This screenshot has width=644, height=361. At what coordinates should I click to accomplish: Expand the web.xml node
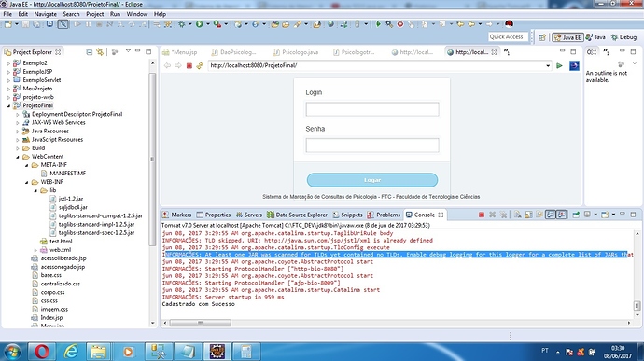(35, 250)
